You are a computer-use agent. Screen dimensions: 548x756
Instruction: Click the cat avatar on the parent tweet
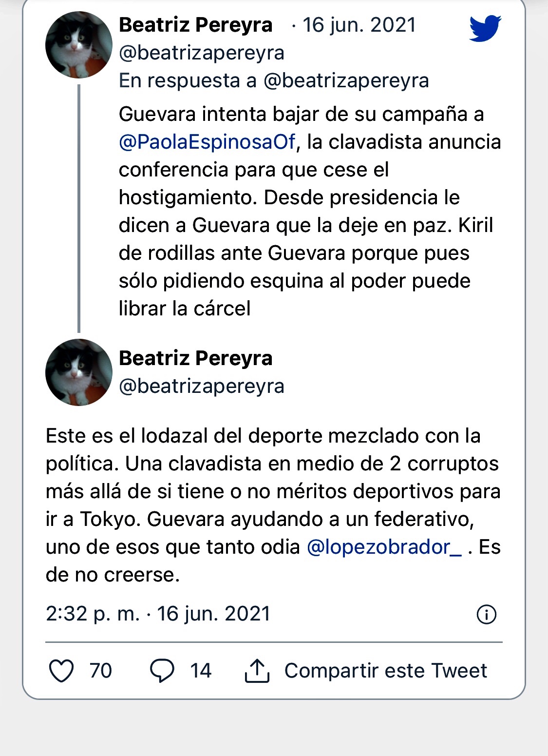point(78,45)
